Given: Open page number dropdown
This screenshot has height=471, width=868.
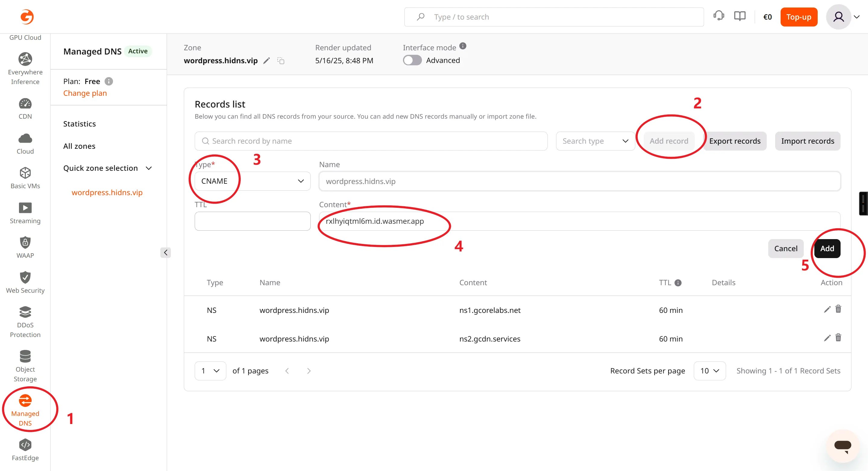Looking at the screenshot, I should point(210,371).
